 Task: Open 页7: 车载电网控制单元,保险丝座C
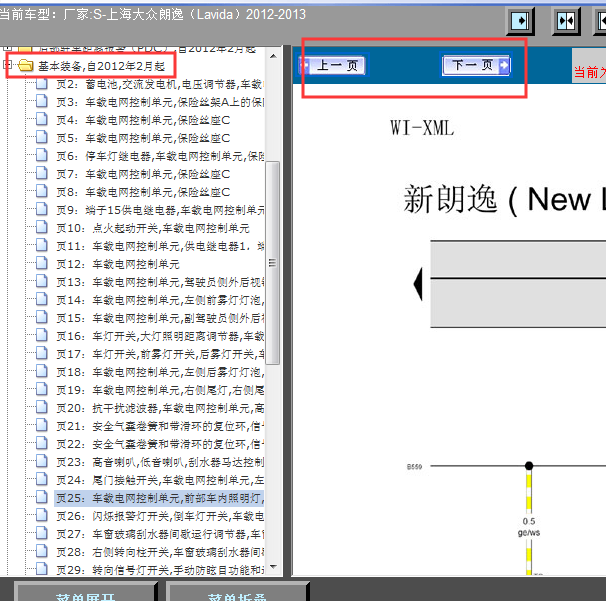point(143,174)
